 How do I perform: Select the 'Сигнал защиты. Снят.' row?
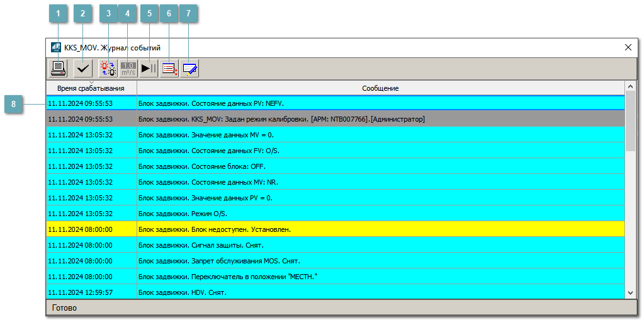[336, 245]
